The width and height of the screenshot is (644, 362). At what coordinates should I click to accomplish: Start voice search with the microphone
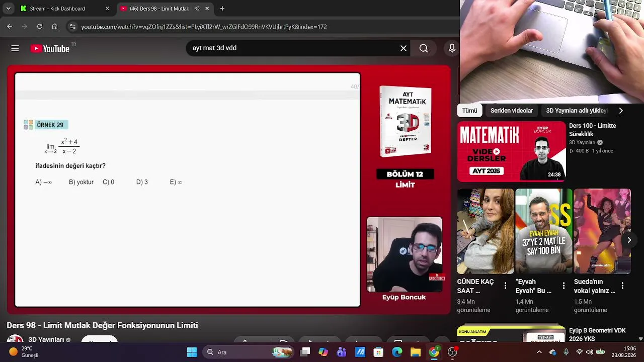point(452,48)
